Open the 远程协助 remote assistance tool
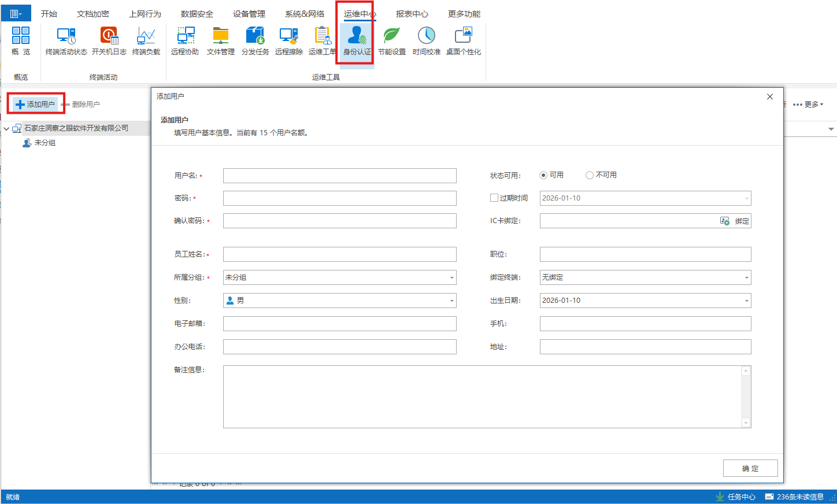 pyautogui.click(x=185, y=40)
